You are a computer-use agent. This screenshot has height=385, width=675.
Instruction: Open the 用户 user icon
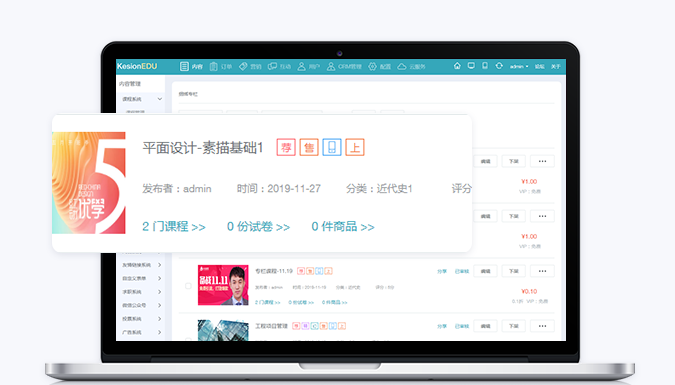301,66
